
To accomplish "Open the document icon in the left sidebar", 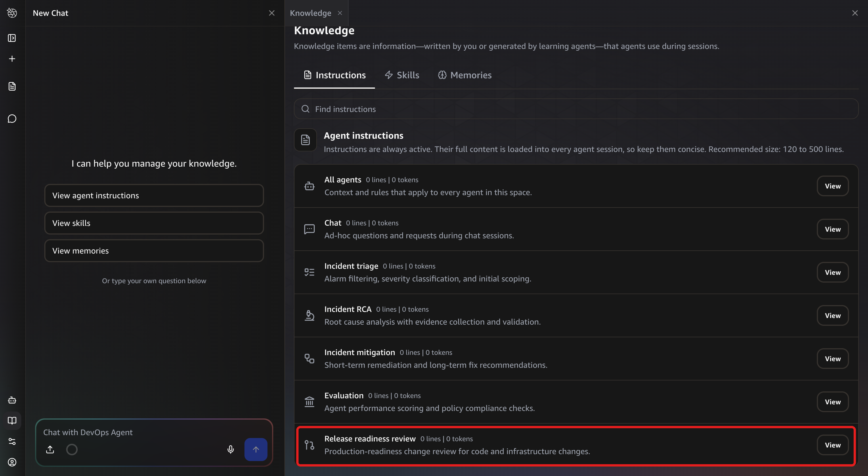I will pos(12,86).
